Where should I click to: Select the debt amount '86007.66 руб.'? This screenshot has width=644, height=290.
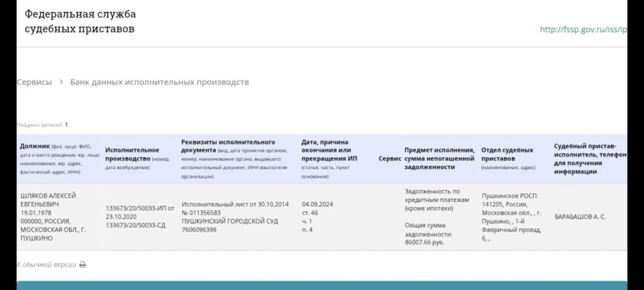(425, 242)
